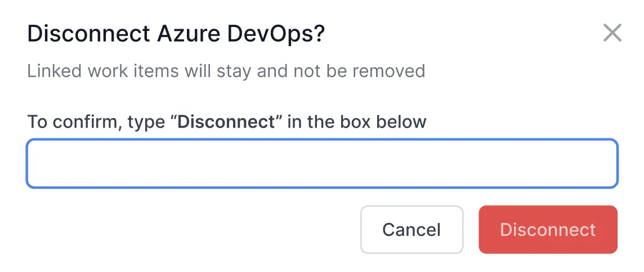Click the confirmation text input box
The height and width of the screenshot is (272, 644).
(322, 164)
